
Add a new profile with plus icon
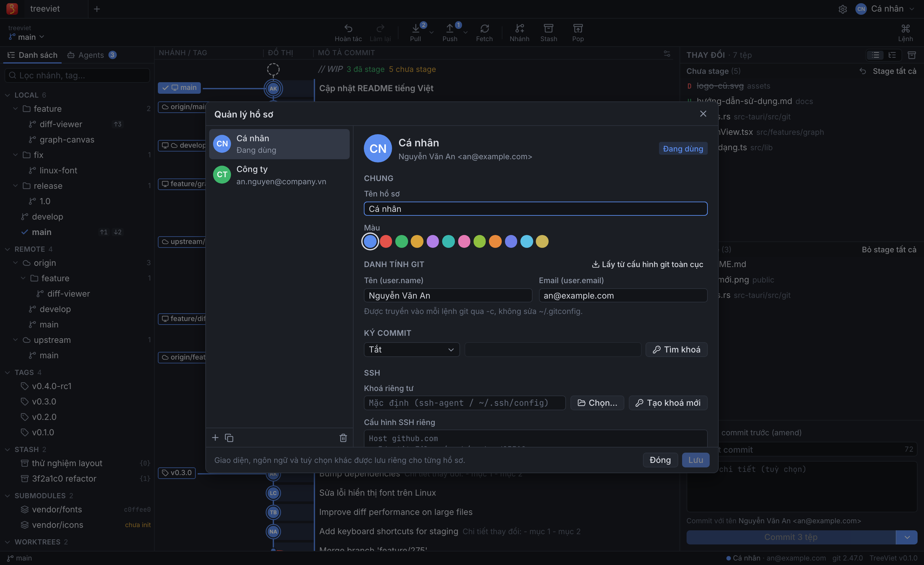(x=215, y=438)
